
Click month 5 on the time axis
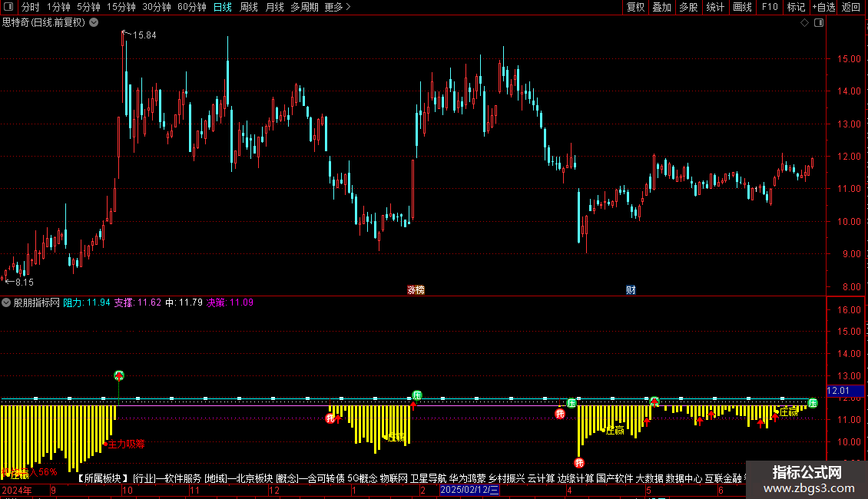(649, 490)
